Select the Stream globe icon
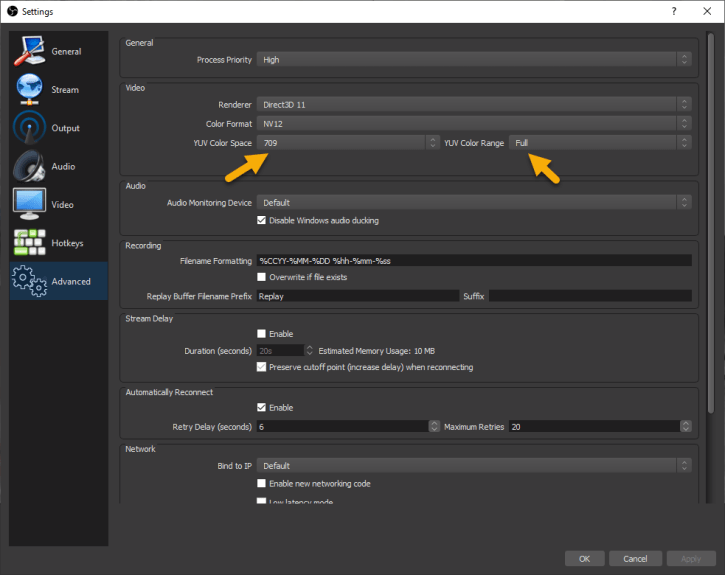Viewport: 725px width, 575px height. coord(30,90)
